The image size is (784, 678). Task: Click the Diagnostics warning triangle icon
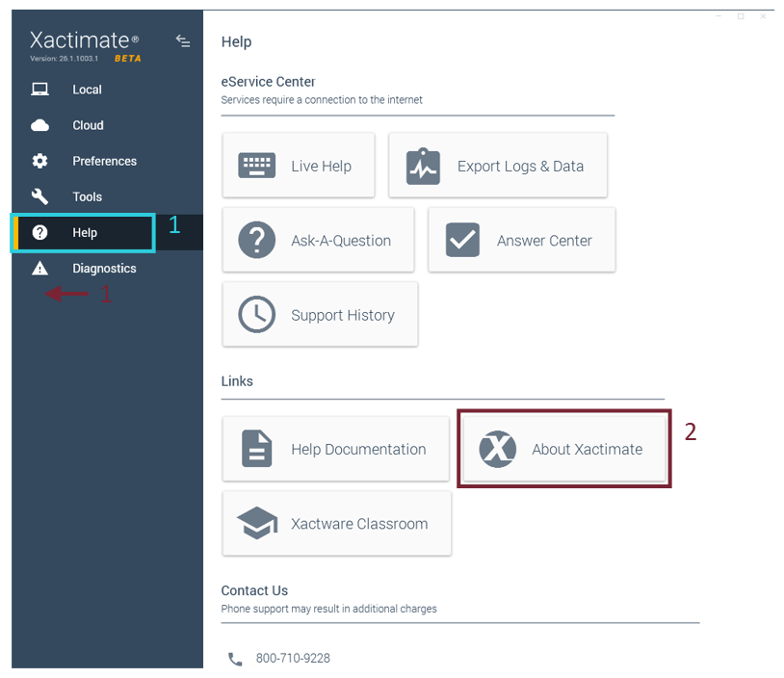pyautogui.click(x=40, y=269)
